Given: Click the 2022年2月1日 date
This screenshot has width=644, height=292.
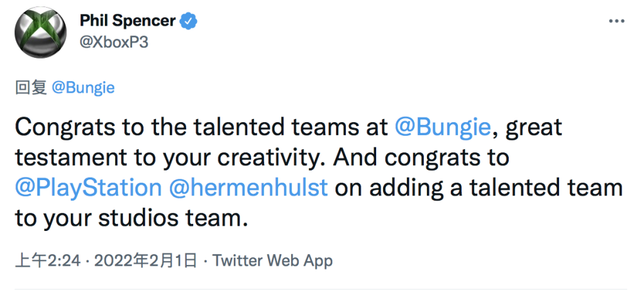Looking at the screenshot, I should (x=145, y=260).
